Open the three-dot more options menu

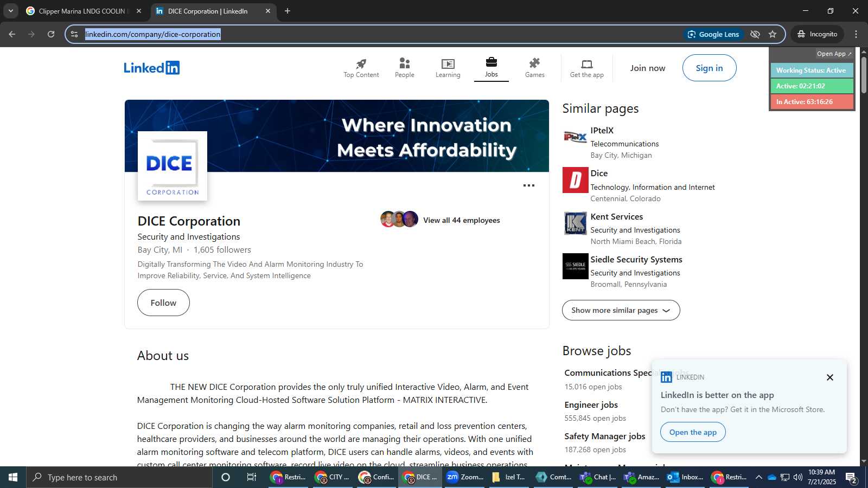529,185
